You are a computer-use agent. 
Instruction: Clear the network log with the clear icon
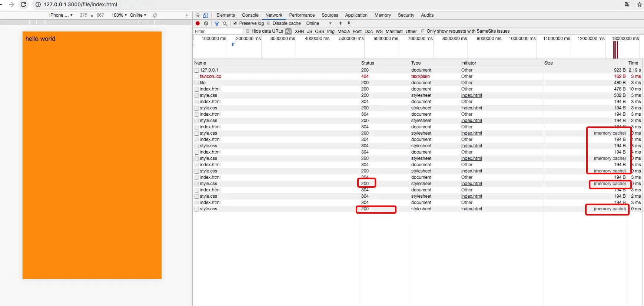206,23
